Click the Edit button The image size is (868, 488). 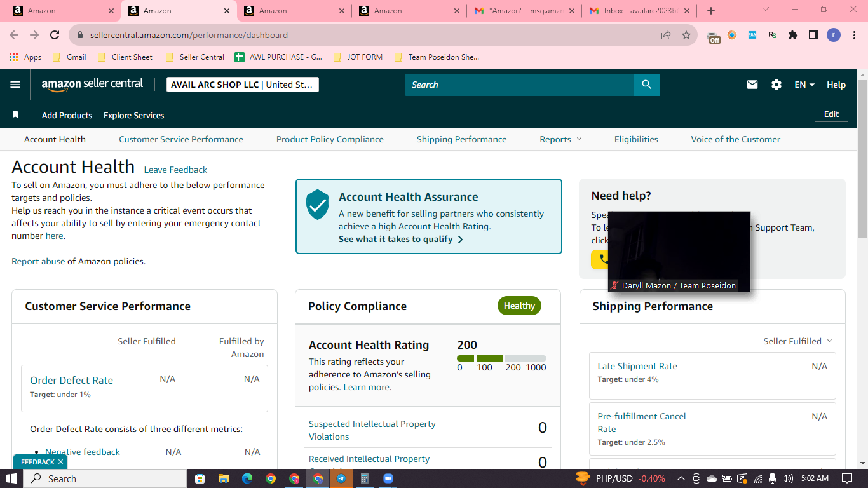pyautogui.click(x=831, y=114)
